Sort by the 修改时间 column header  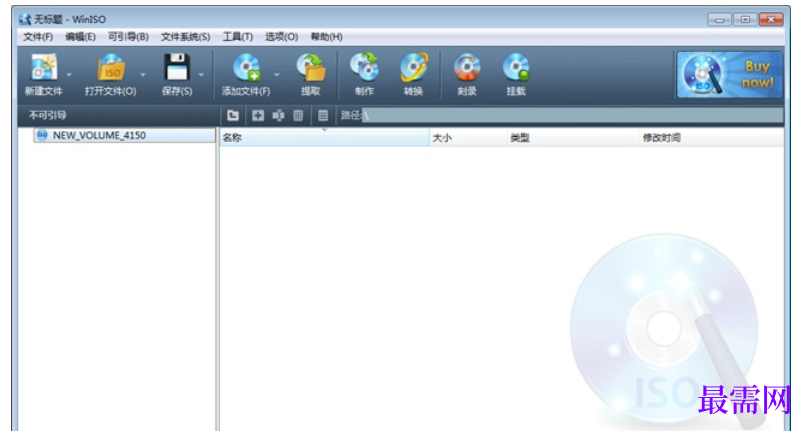[712, 137]
